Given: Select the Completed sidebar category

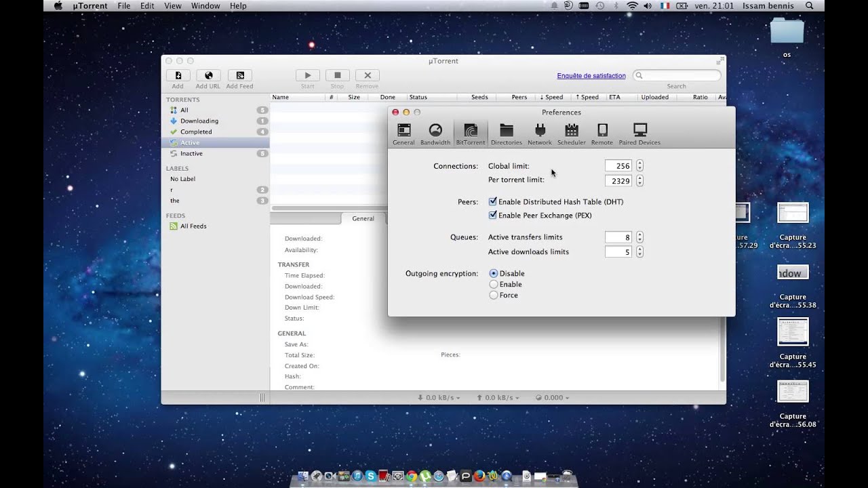Looking at the screenshot, I should [x=215, y=131].
